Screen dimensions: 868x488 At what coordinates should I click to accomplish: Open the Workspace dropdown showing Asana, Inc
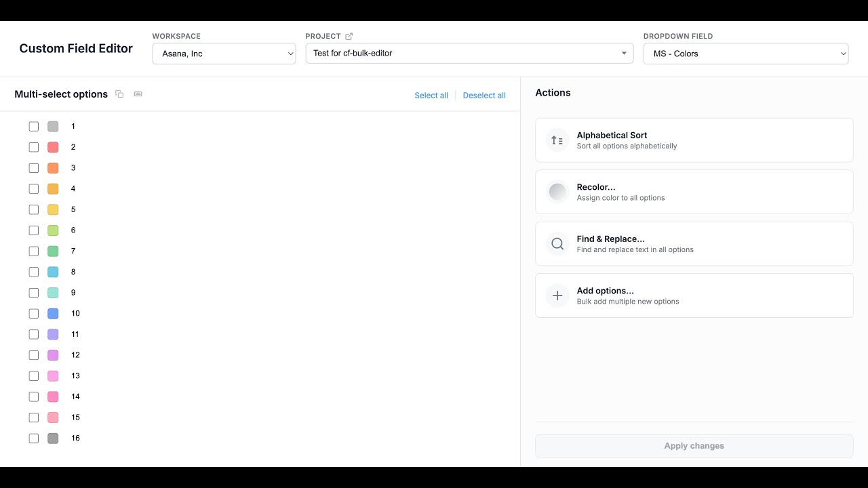(x=224, y=54)
